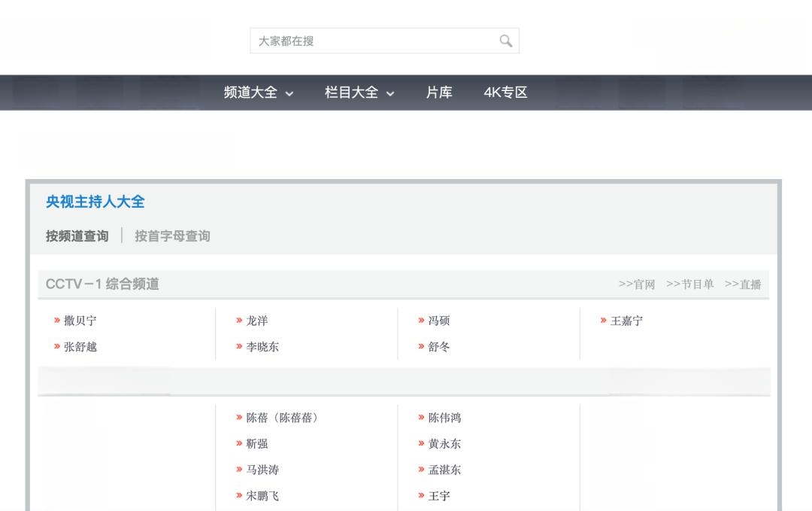Open host 张舒越's page
Image resolution: width=812 pixels, height=511 pixels.
pyautogui.click(x=80, y=347)
